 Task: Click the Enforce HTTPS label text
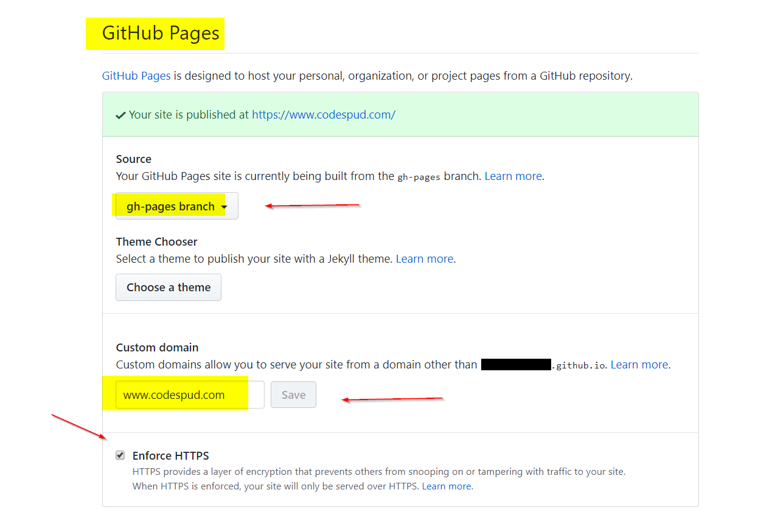tap(170, 455)
